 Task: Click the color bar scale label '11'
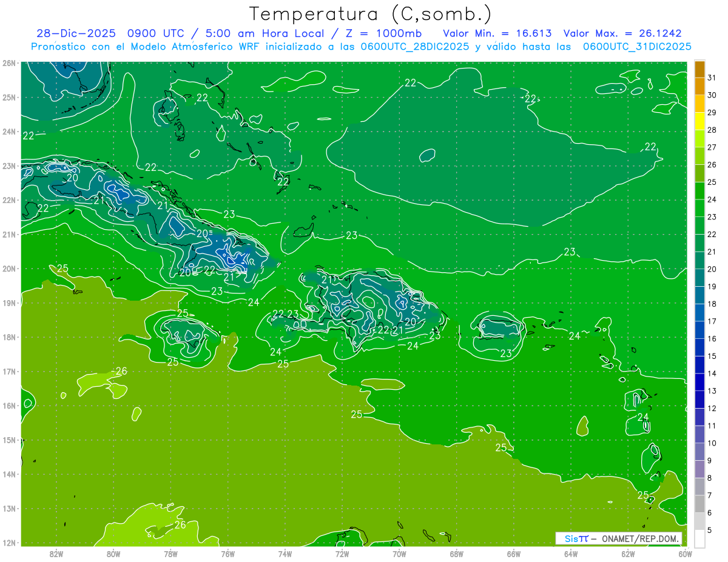[712, 426]
